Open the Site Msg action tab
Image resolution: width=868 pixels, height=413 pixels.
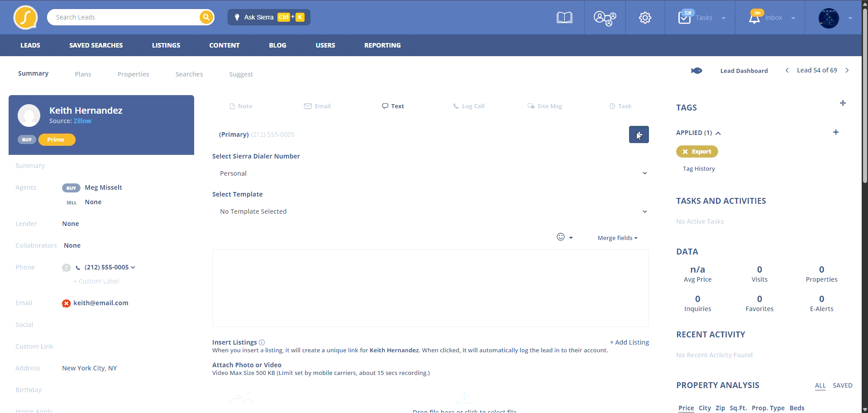tap(544, 106)
